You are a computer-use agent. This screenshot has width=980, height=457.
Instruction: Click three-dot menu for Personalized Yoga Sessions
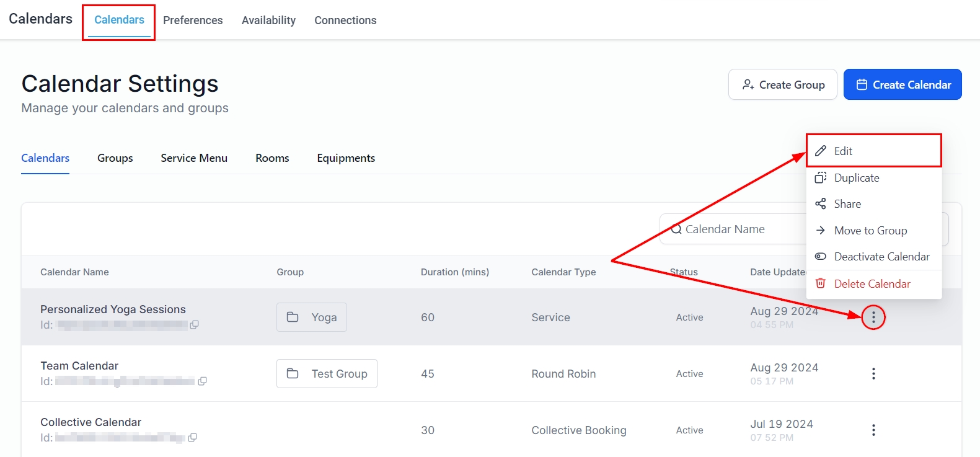coord(873,317)
